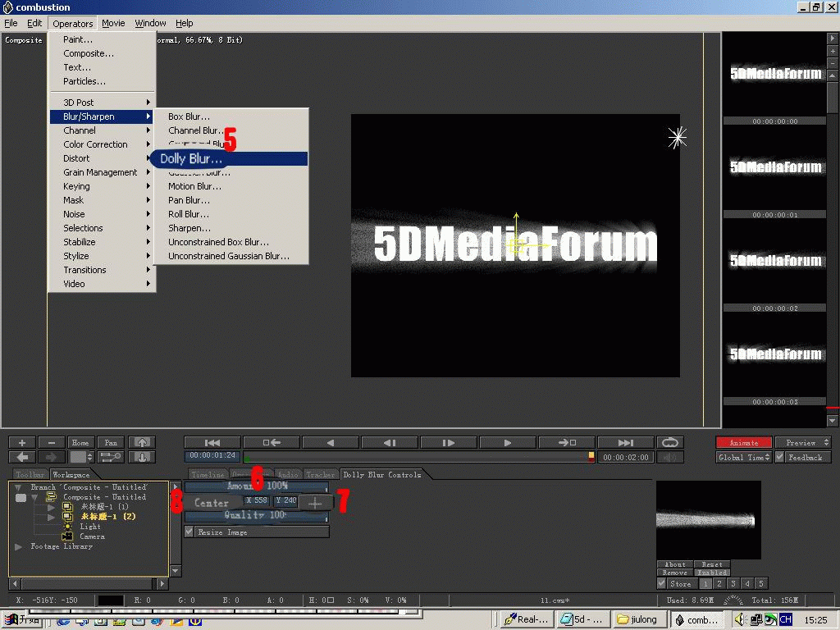
Task: Open the 3D Post submenu
Action: (102, 103)
